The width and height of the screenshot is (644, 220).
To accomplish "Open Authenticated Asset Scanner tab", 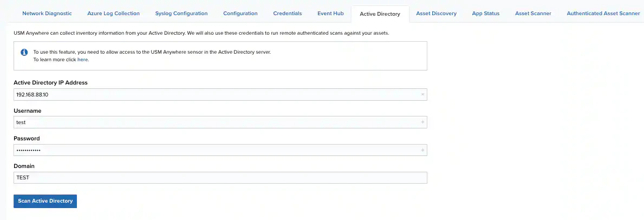I will click(603, 13).
